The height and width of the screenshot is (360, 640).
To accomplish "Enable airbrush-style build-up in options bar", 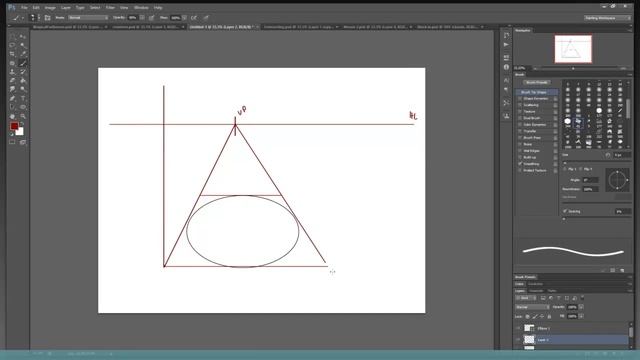I will pyautogui.click(x=194, y=18).
